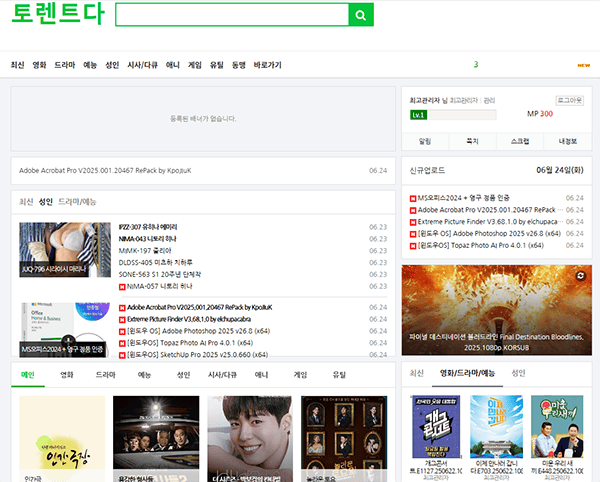
Task: Select the green 메인 tab
Action: (28, 375)
